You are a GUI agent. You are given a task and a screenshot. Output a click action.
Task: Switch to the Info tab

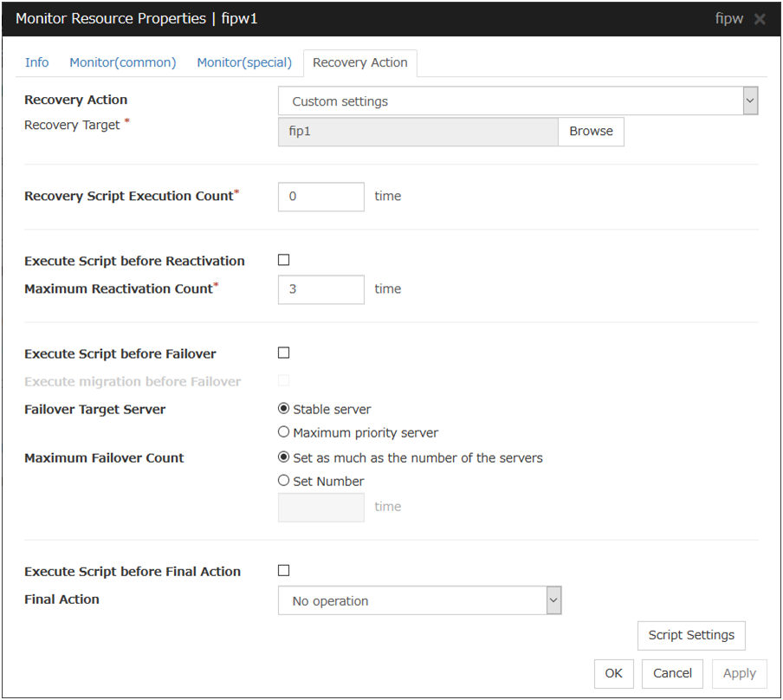[x=37, y=62]
